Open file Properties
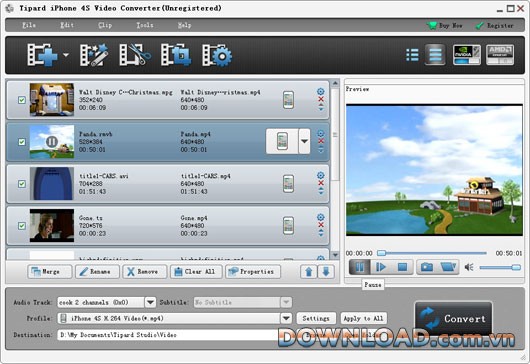 click(x=253, y=272)
